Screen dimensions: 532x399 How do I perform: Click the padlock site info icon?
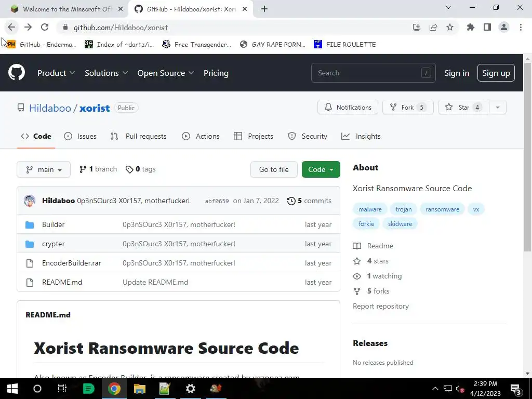pos(65,28)
